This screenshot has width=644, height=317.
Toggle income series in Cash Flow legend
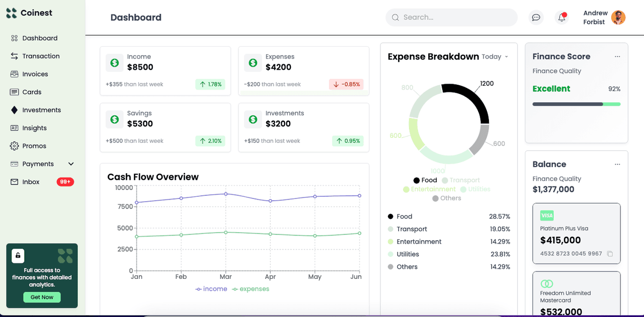point(211,289)
